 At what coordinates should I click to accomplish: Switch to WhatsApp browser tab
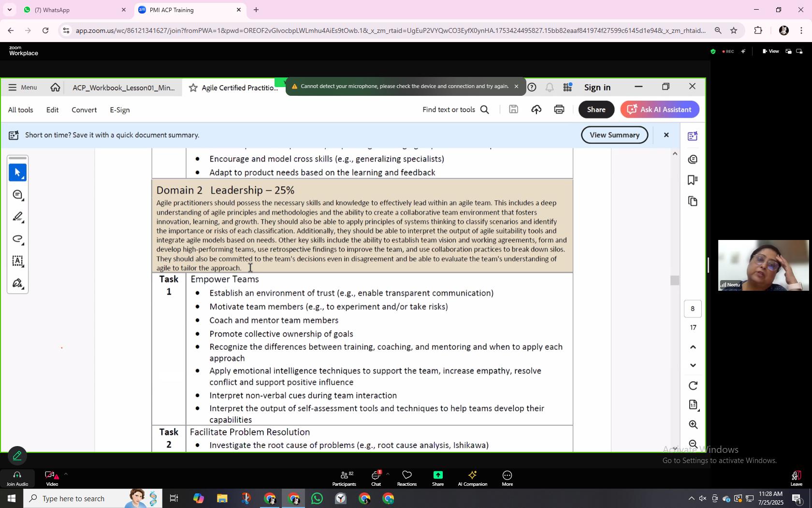click(x=74, y=10)
